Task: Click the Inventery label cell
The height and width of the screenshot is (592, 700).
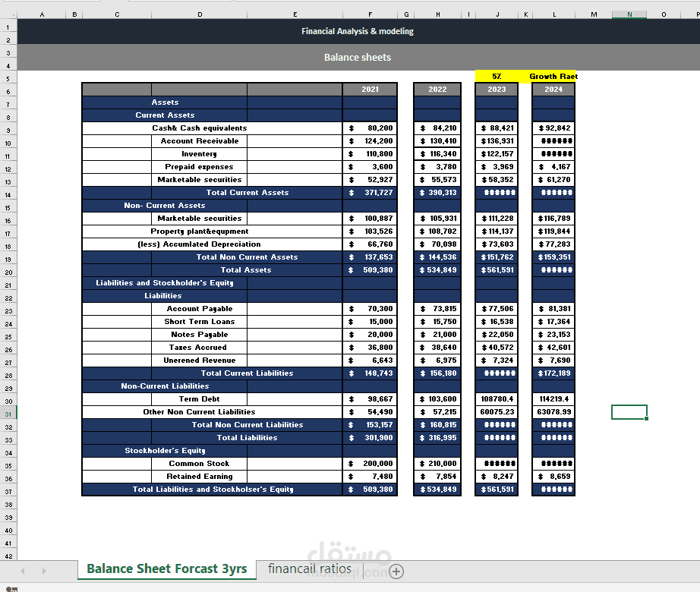Action: click(x=199, y=154)
